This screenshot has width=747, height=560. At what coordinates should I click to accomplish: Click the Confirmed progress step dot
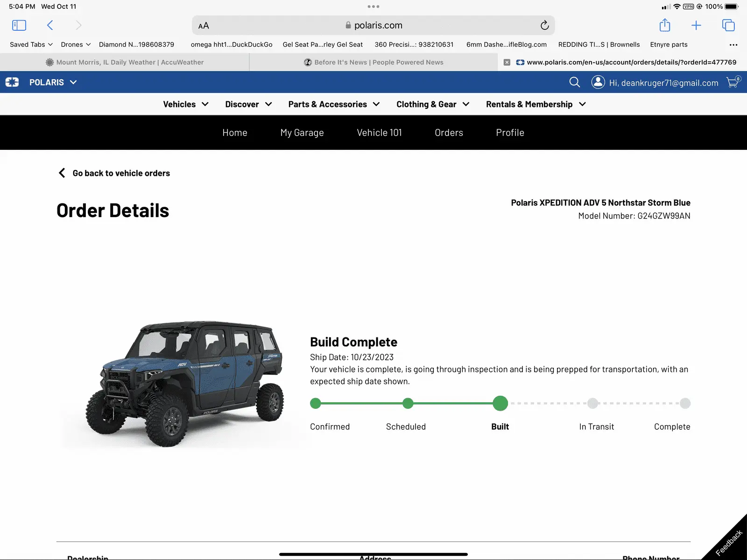pos(316,403)
